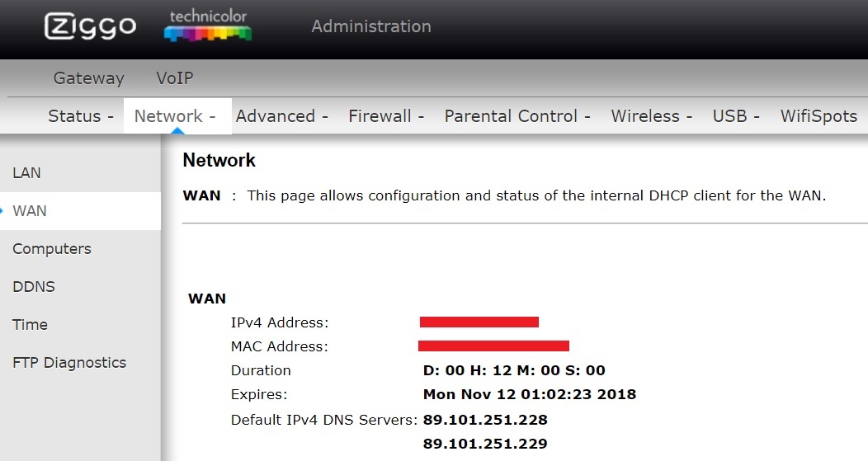Open the Network dropdown menu
The height and width of the screenshot is (461, 868).
(x=174, y=116)
